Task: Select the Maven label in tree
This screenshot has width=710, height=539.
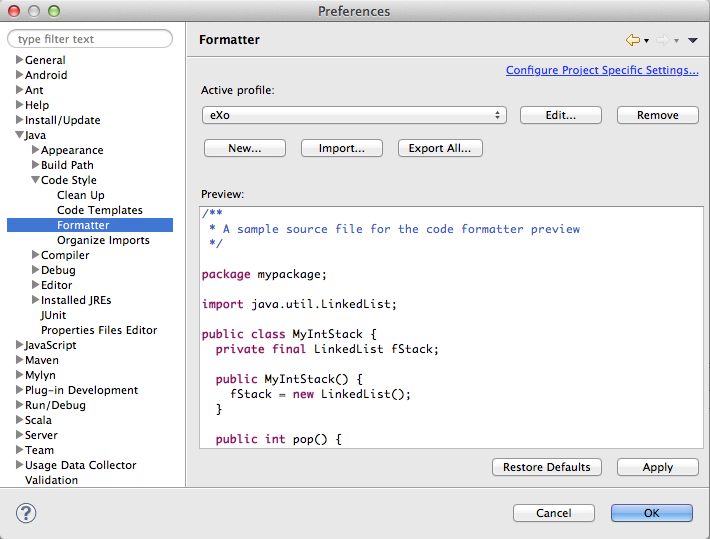Action: pyautogui.click(x=42, y=360)
